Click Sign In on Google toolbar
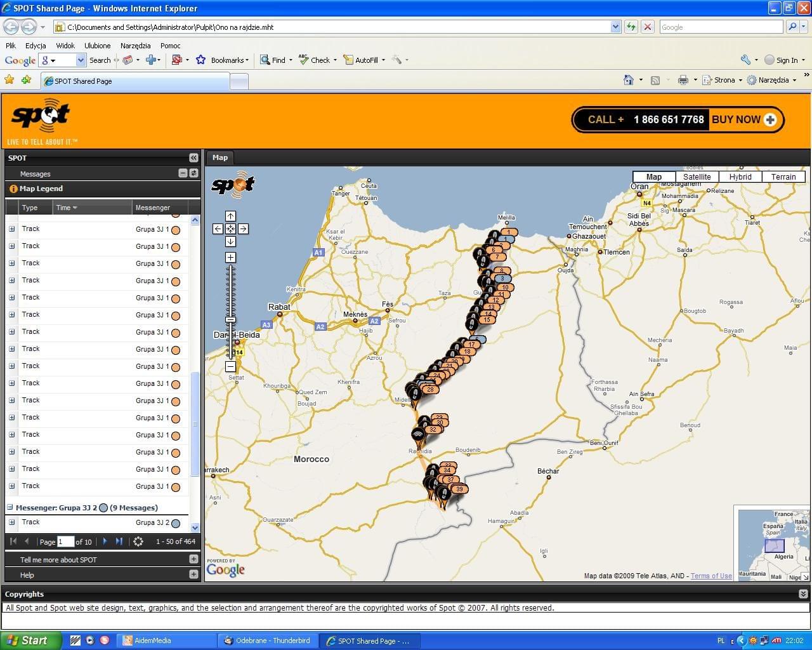The height and width of the screenshot is (650, 812). [x=782, y=60]
